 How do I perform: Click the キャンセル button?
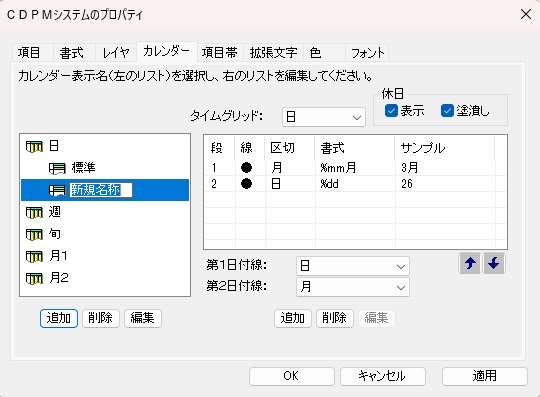(383, 376)
